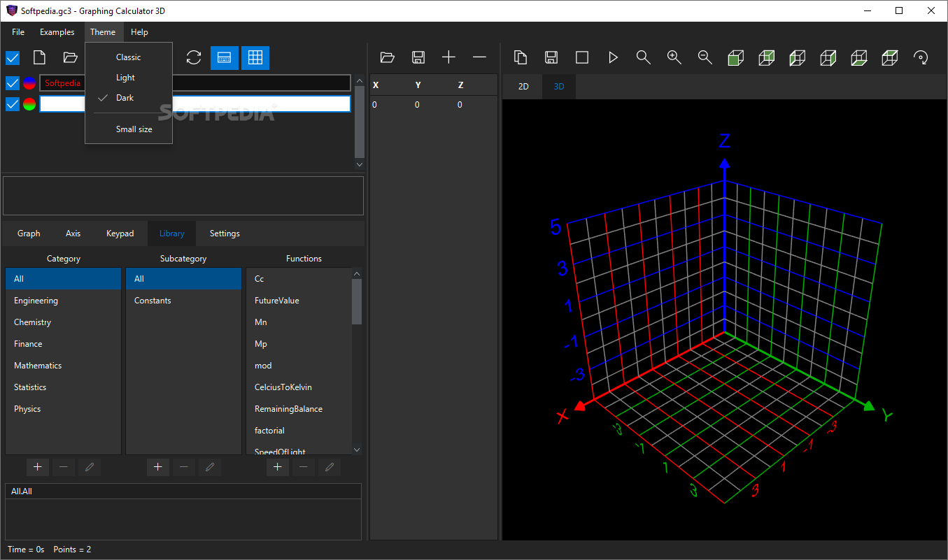
Task: Select the front-face cube view icon
Action: point(736,57)
